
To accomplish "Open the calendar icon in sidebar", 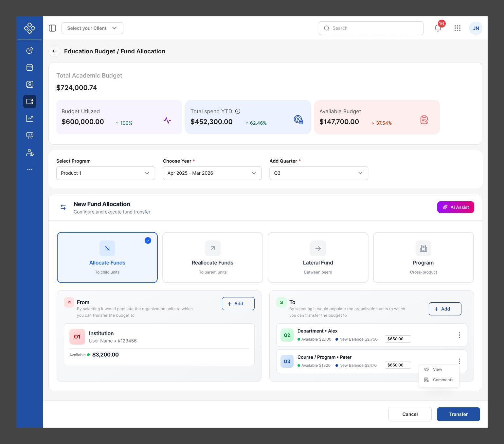I will tap(30, 67).
